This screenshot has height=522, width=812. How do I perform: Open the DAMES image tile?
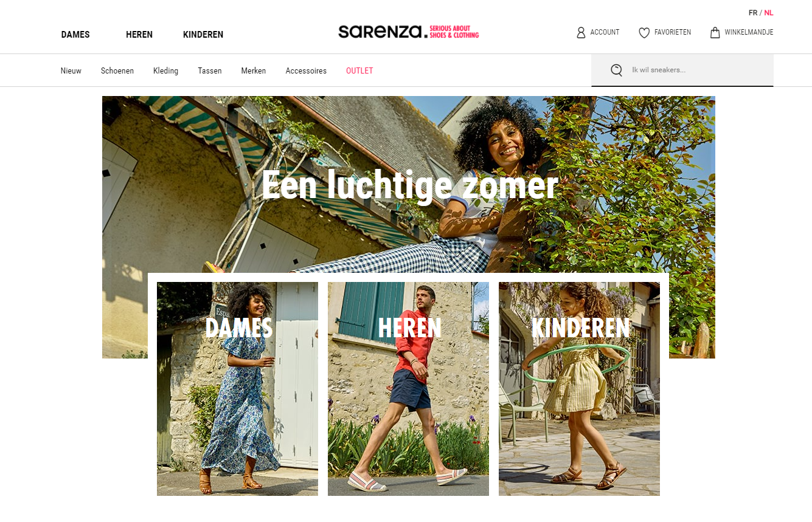click(x=237, y=389)
